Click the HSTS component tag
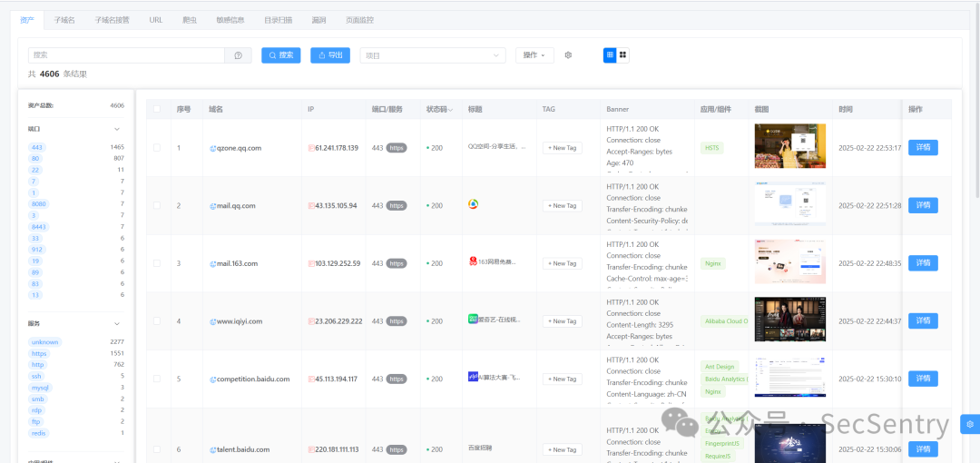Image resolution: width=980 pixels, height=463 pixels. (x=712, y=148)
